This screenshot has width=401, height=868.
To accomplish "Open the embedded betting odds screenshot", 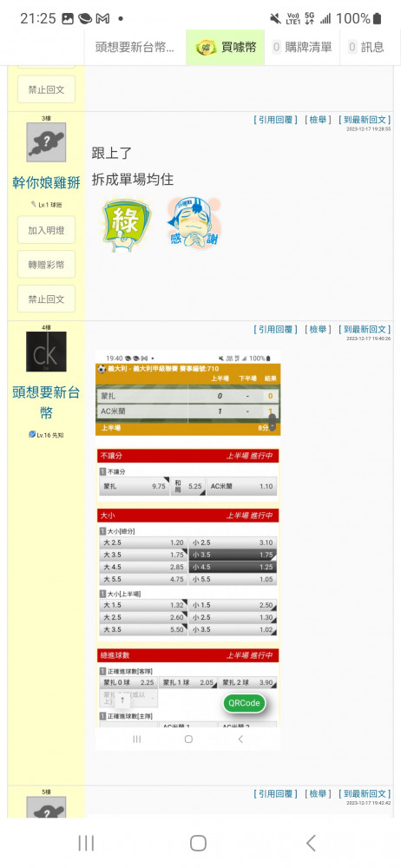I will click(x=187, y=550).
